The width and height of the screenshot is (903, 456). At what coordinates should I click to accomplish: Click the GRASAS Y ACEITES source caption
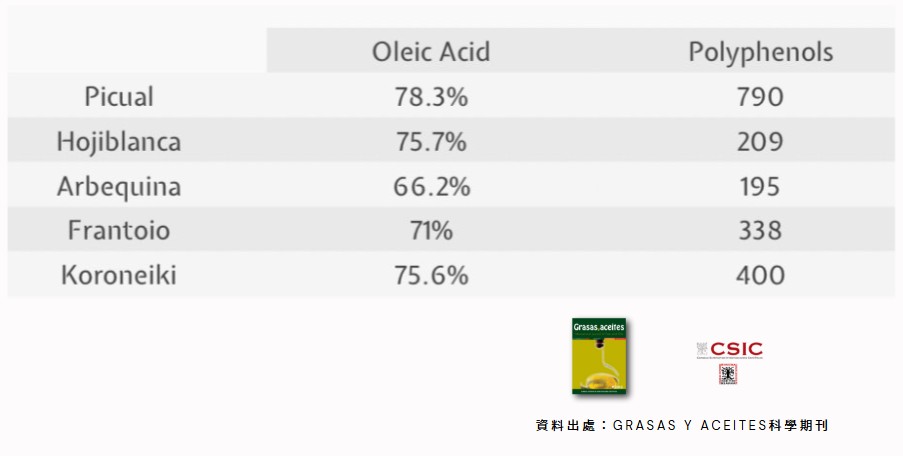point(682,426)
